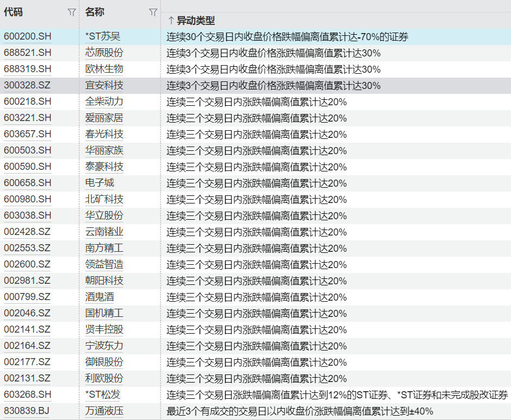
Task: Select stock name *ST苏吴
Action: point(103,36)
